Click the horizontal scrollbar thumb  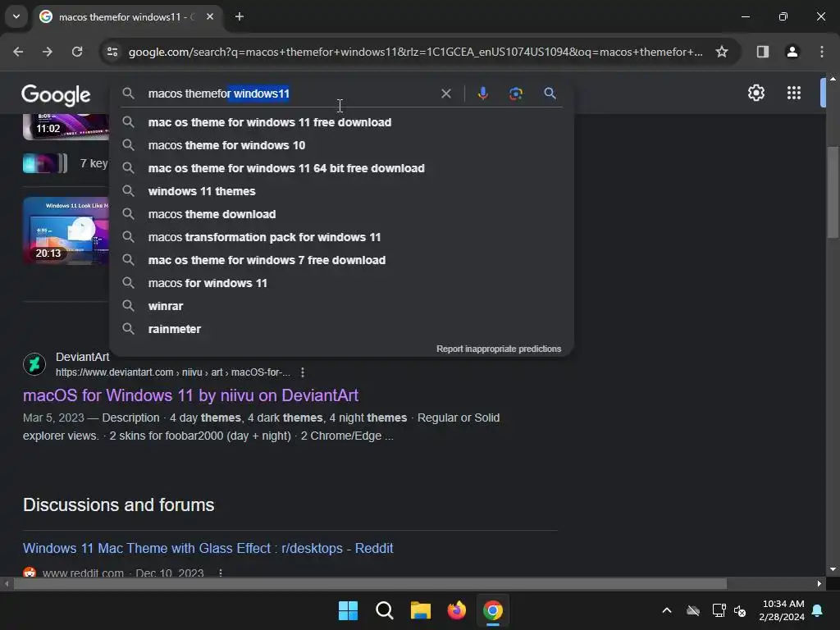(370, 583)
